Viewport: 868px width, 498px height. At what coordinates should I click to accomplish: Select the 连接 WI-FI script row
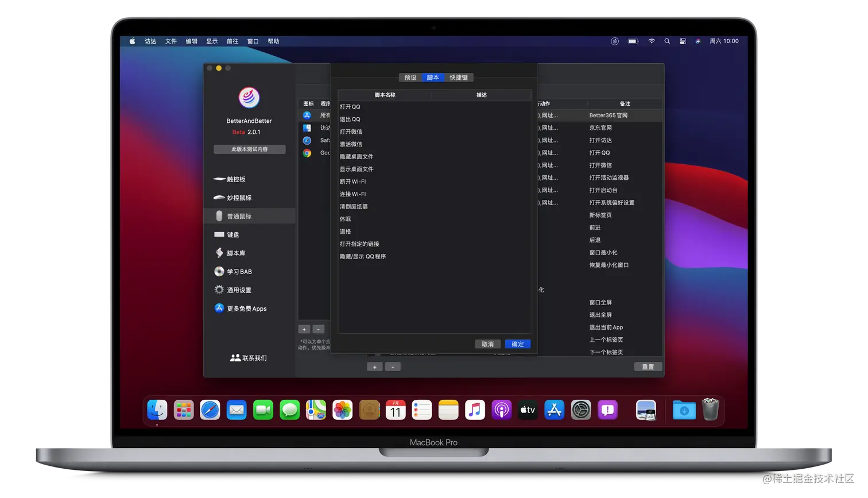[x=435, y=194]
